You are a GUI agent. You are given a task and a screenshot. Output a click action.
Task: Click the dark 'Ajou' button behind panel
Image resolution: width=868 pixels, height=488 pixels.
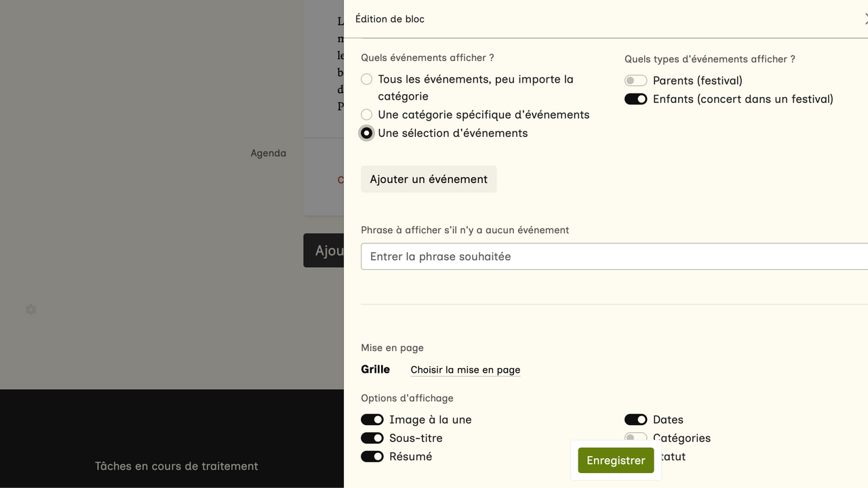[324, 250]
